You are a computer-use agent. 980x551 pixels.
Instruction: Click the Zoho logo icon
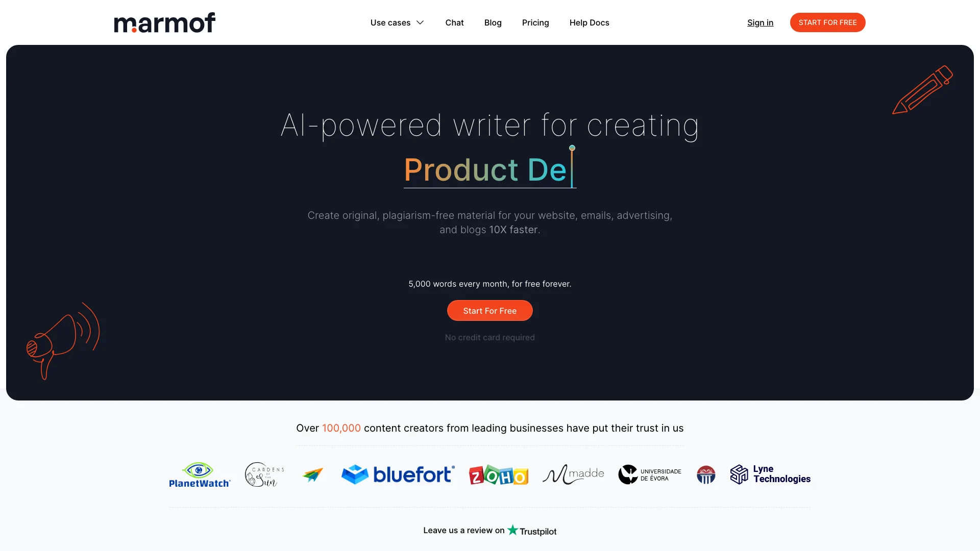(499, 474)
